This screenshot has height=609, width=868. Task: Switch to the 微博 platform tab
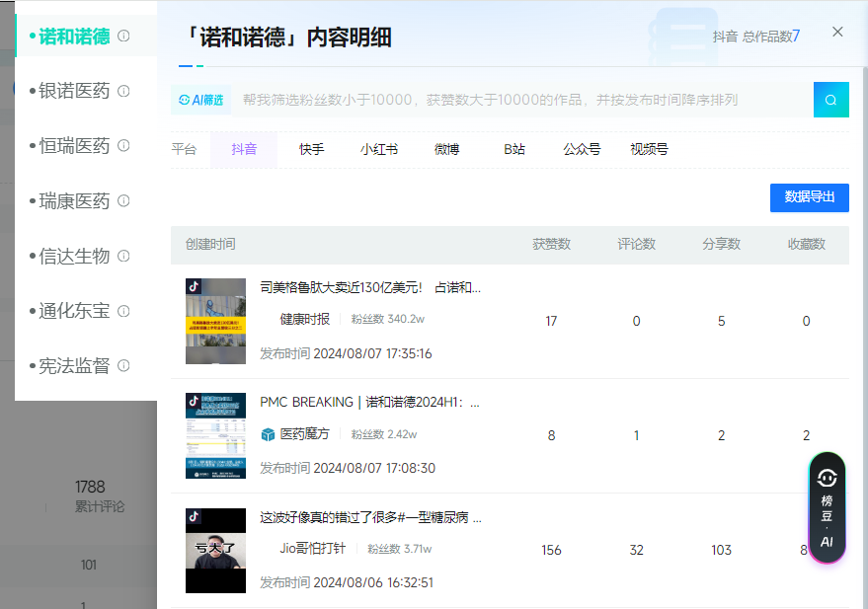446,149
